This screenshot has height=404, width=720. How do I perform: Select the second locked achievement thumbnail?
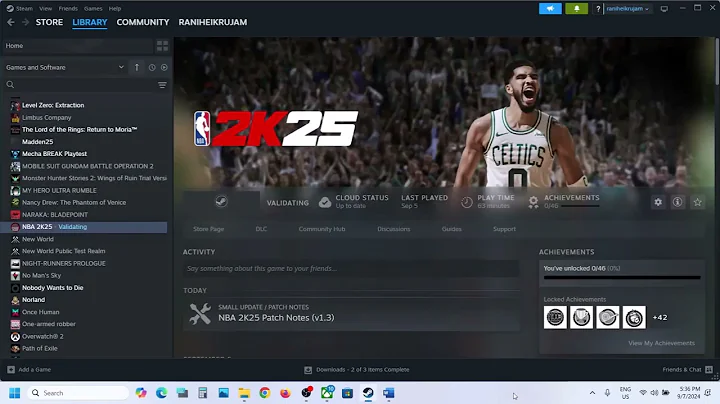click(x=581, y=317)
